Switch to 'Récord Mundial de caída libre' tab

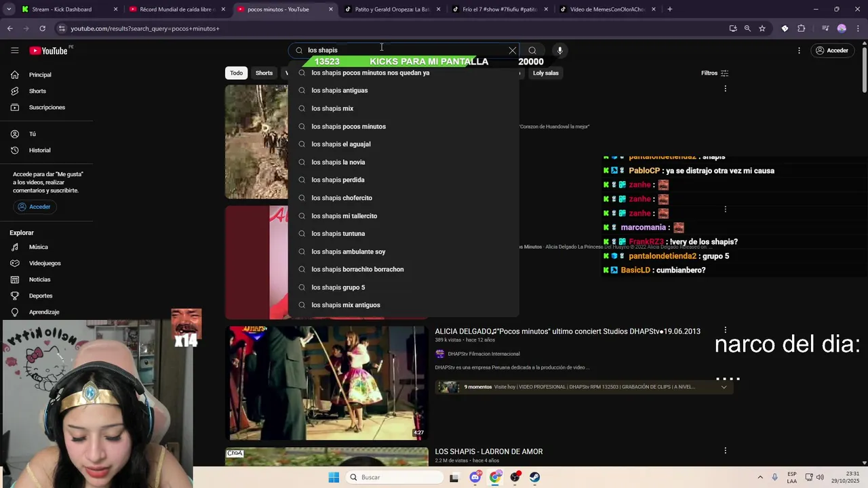[x=176, y=9]
